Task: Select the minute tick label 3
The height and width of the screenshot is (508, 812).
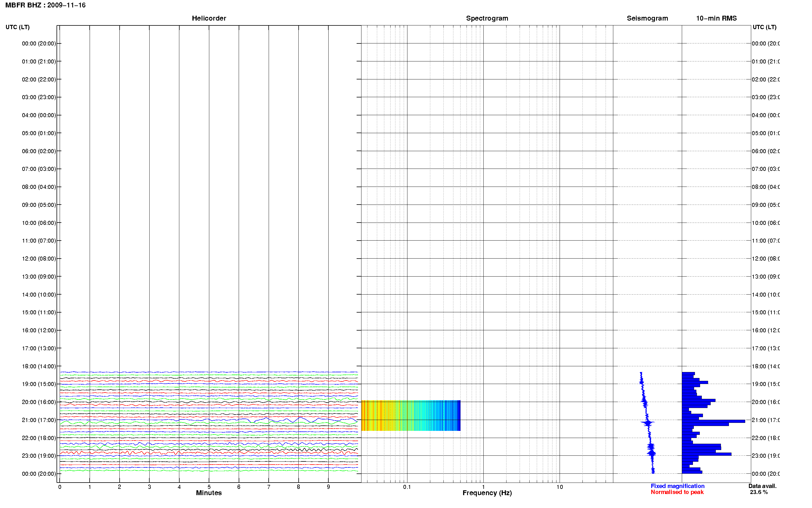Action: pyautogui.click(x=149, y=487)
